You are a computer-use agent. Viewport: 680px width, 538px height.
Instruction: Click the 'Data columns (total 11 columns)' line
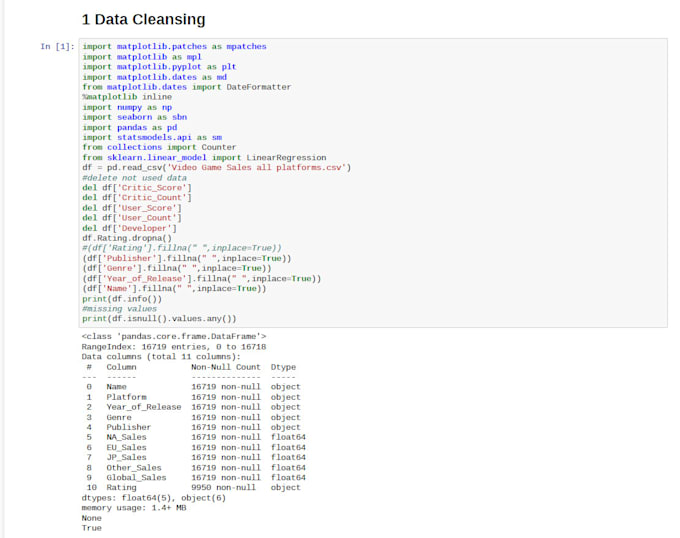(161, 357)
